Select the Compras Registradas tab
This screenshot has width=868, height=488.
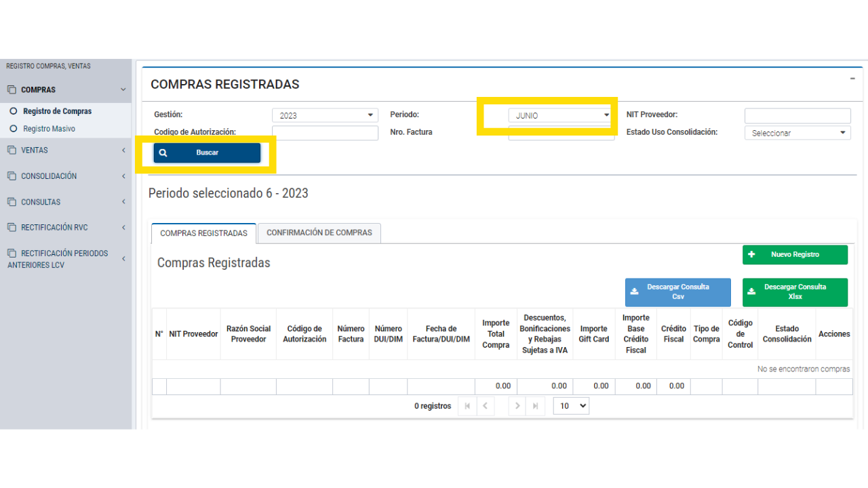tap(203, 233)
